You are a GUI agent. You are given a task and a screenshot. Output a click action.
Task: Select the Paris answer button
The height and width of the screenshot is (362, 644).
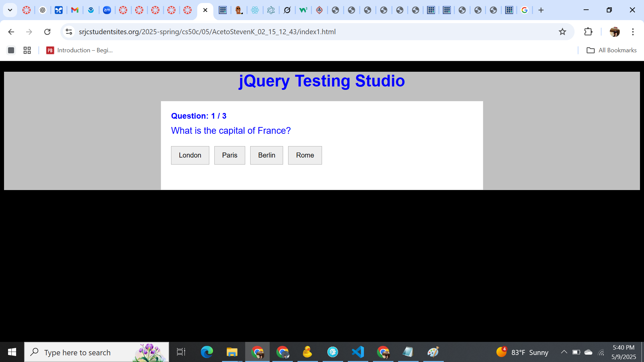point(229,155)
